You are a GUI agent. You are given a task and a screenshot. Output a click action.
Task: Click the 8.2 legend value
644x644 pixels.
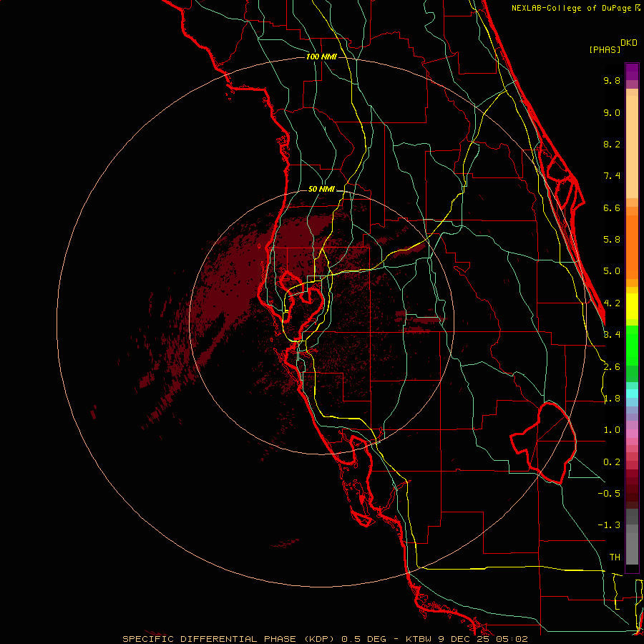(x=612, y=144)
